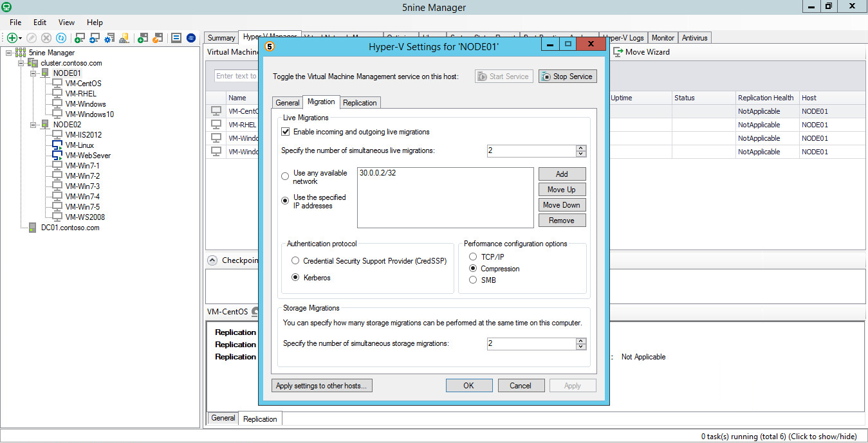The height and width of the screenshot is (443, 868).
Task: Switch to the General tab in dialog
Action: [288, 103]
